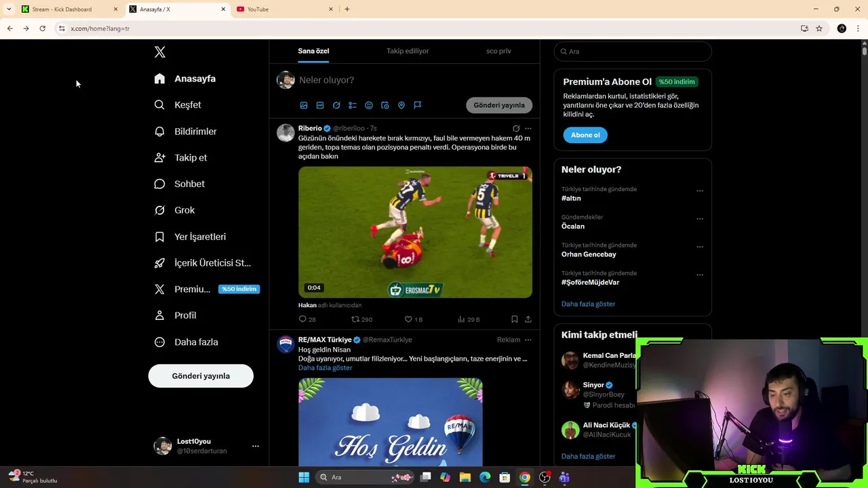Open Bildirimler notifications

(186, 131)
